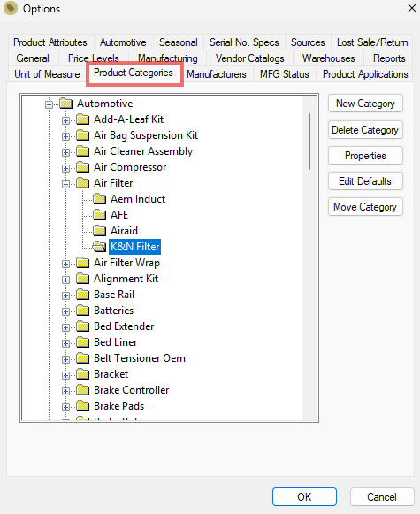Click the Options dialog title icon
This screenshot has width=420, height=514.
[x=11, y=8]
